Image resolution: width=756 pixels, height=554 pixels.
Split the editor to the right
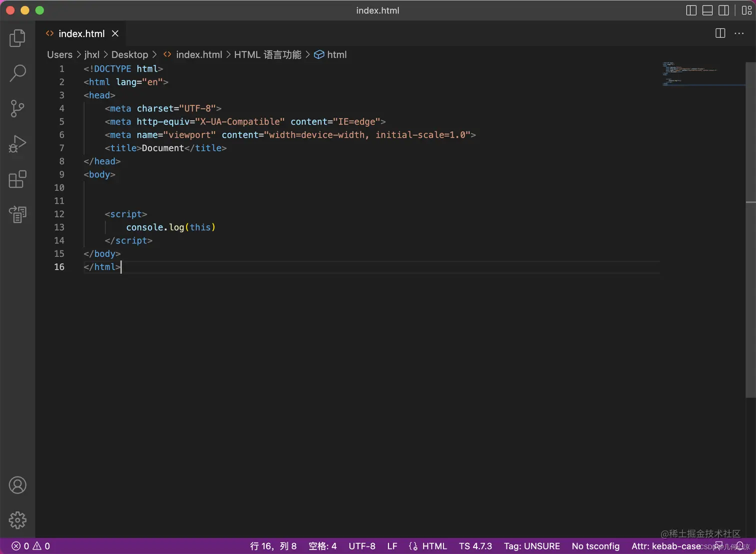click(720, 33)
